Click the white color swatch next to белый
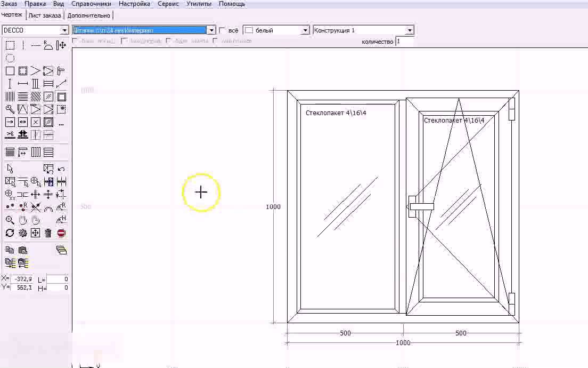 click(249, 30)
